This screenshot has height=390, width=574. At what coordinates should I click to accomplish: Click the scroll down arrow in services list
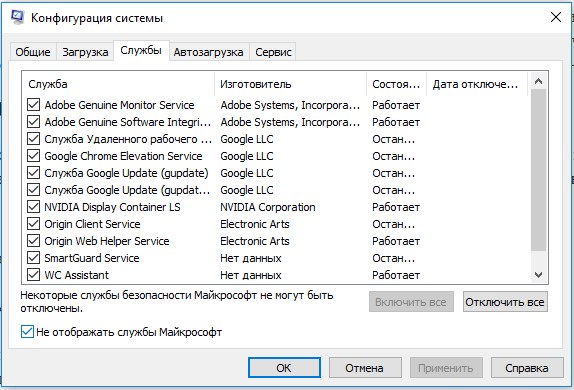pos(538,275)
